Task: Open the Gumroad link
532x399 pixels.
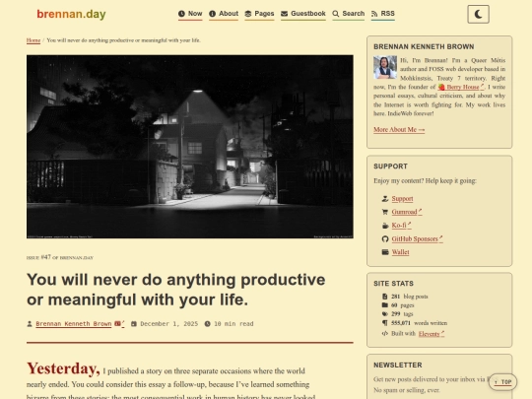Action: click(407, 212)
